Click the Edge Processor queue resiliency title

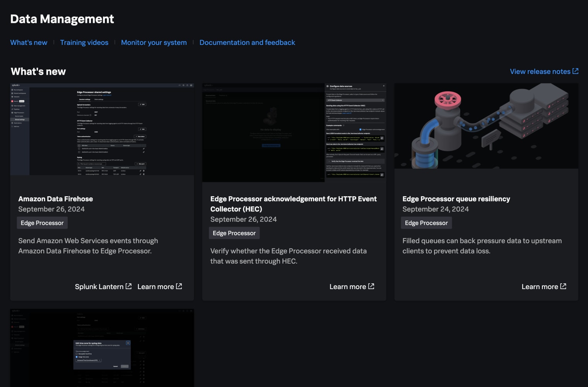[x=456, y=199]
